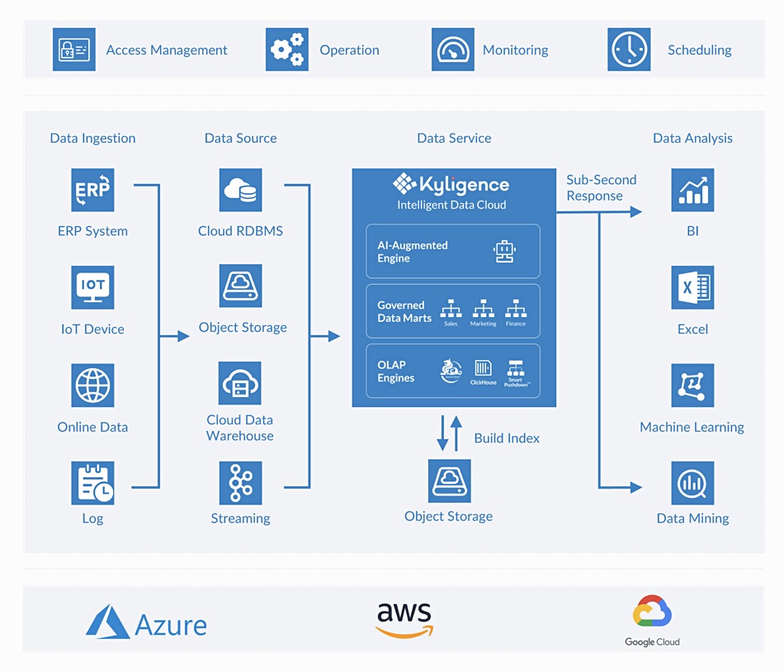Click the Google Cloud logo
The width and height of the screenshot is (784, 672).
(x=652, y=621)
